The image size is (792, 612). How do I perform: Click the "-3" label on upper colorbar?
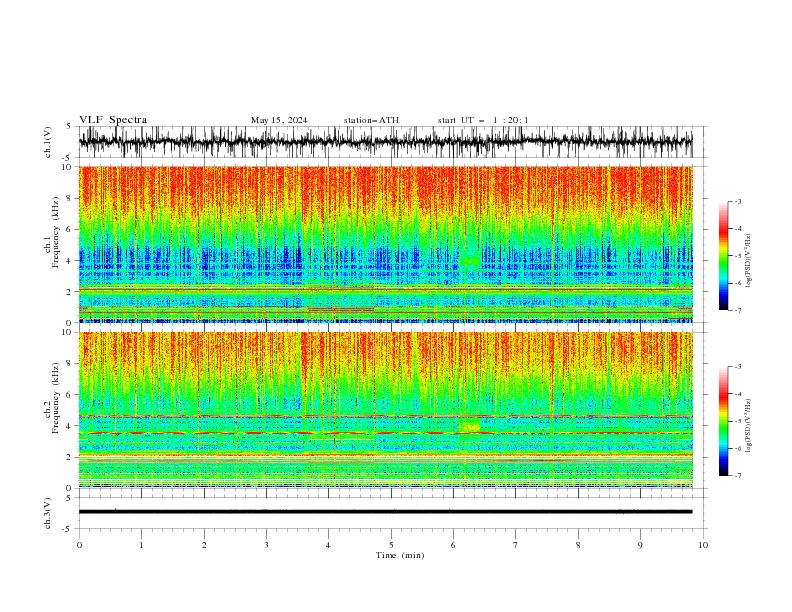[738, 201]
